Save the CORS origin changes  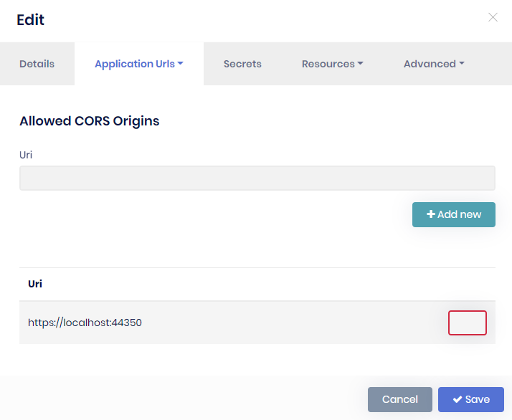[x=471, y=399]
